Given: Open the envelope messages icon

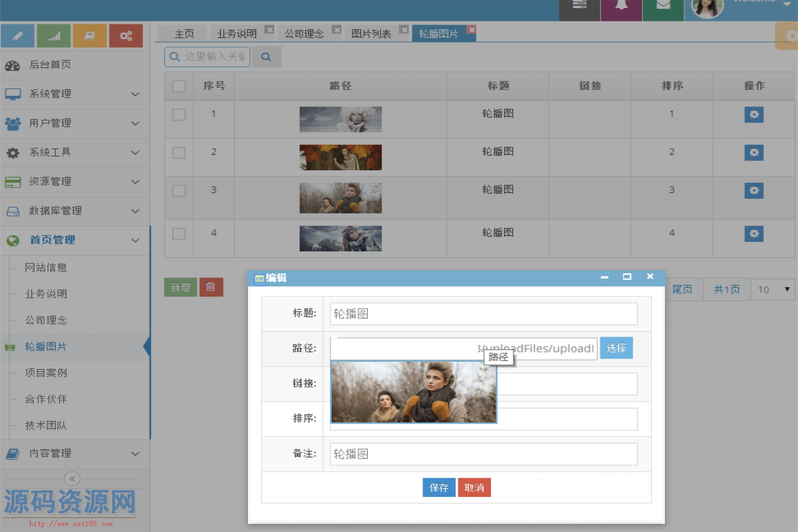Looking at the screenshot, I should 663,5.
